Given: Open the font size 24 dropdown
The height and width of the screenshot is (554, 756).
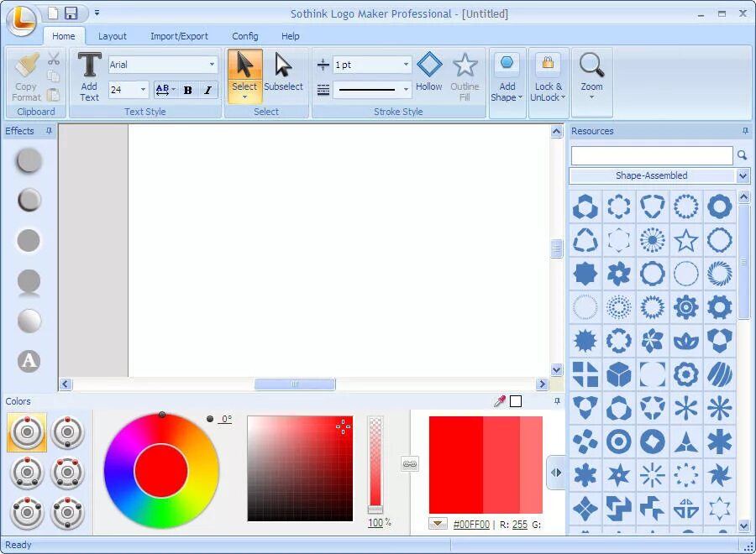Looking at the screenshot, I should [143, 90].
